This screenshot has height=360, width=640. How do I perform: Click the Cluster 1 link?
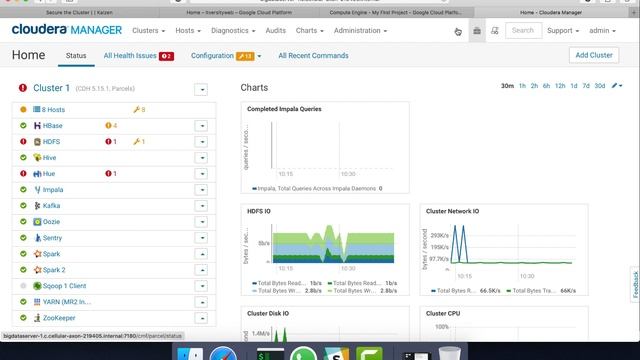pyautogui.click(x=51, y=88)
